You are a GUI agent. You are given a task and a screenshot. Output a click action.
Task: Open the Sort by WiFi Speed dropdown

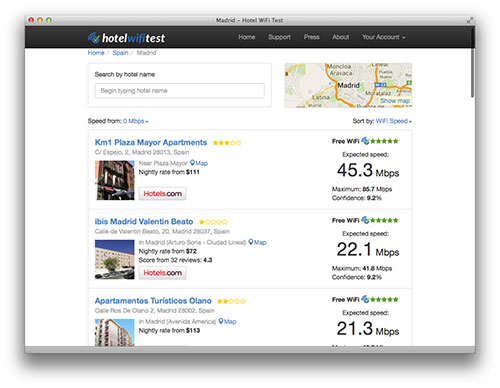point(394,121)
